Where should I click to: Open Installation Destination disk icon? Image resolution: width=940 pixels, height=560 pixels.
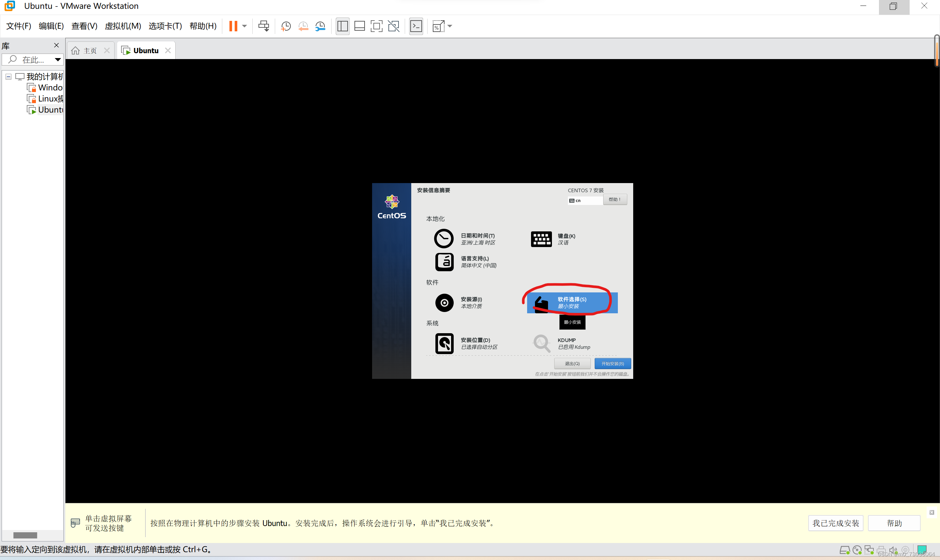point(444,343)
